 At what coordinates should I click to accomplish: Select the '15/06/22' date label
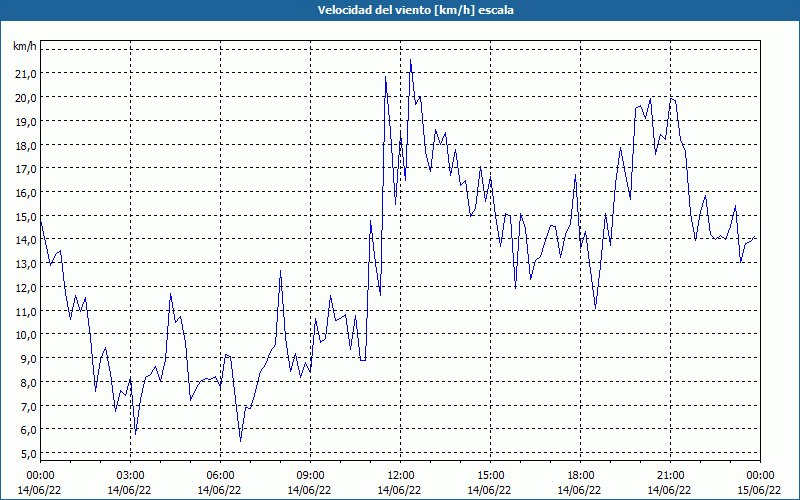[759, 490]
